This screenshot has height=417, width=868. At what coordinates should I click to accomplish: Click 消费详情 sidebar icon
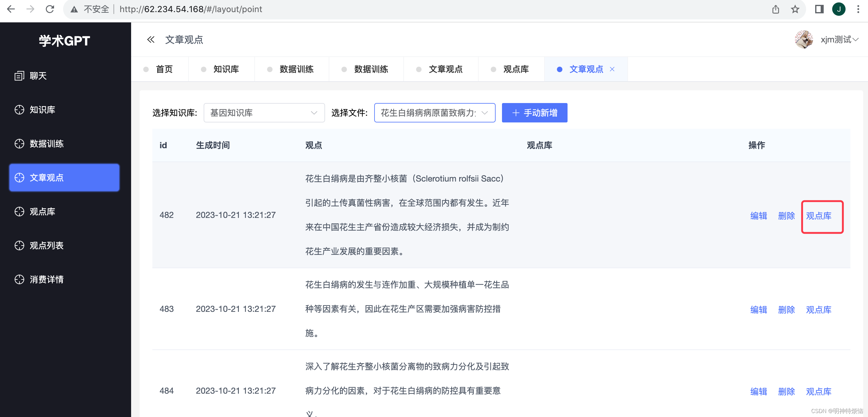pyautogui.click(x=19, y=279)
